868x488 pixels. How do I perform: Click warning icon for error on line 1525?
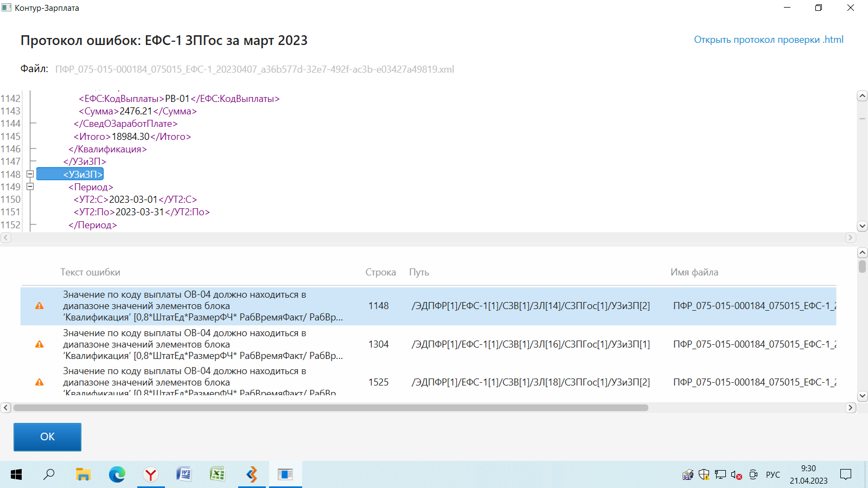click(39, 382)
